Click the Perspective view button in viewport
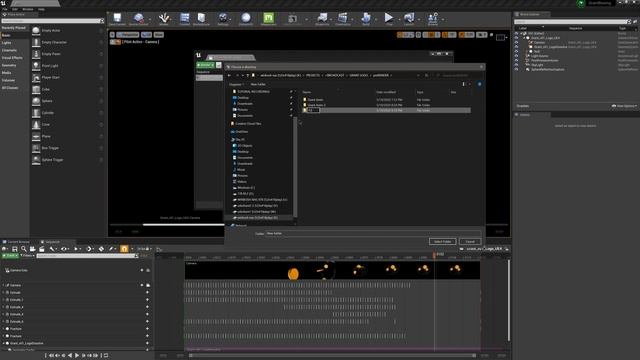The width and height of the screenshot is (640, 360). pyautogui.click(x=128, y=35)
